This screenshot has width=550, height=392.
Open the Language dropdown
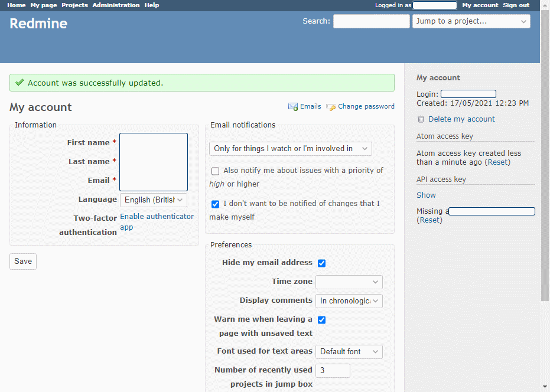point(154,200)
